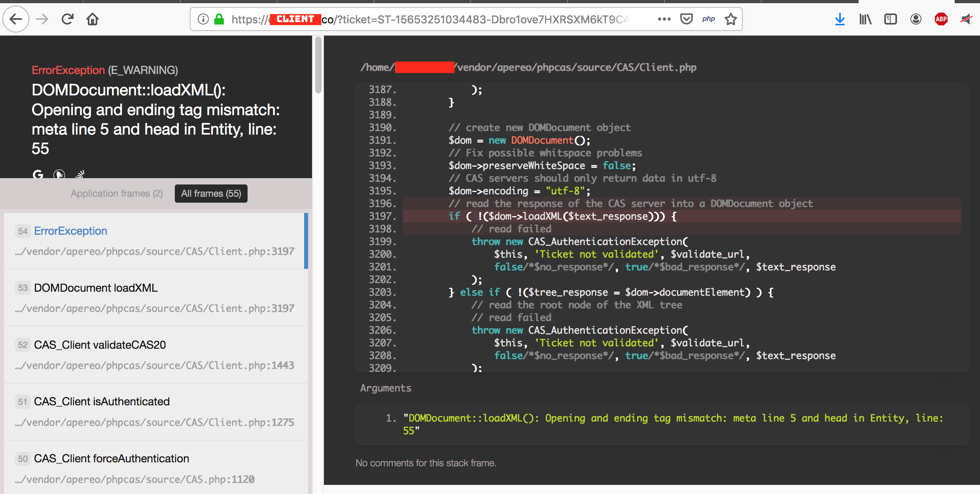
Task: Go back to the previous page
Action: tap(16, 19)
